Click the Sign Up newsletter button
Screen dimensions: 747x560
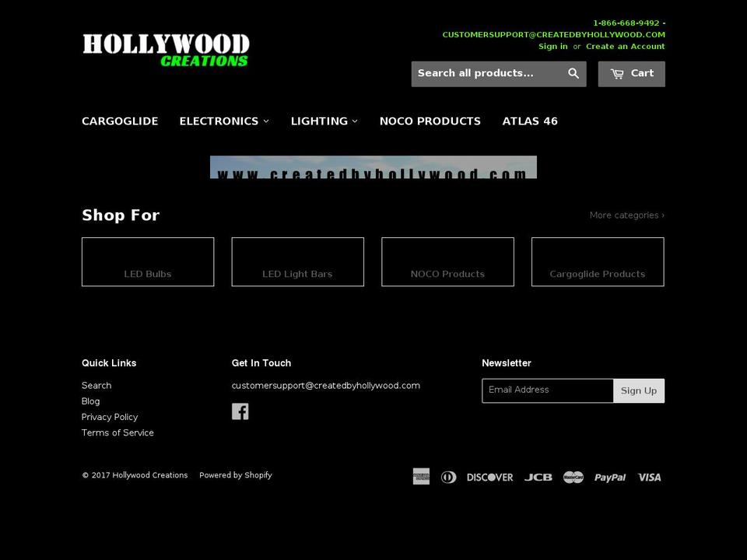639,390
